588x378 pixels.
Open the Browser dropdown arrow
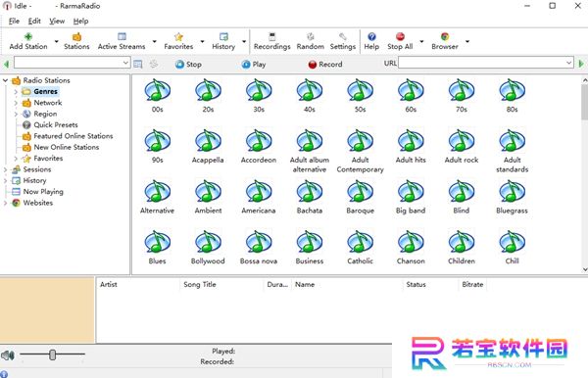tap(467, 41)
